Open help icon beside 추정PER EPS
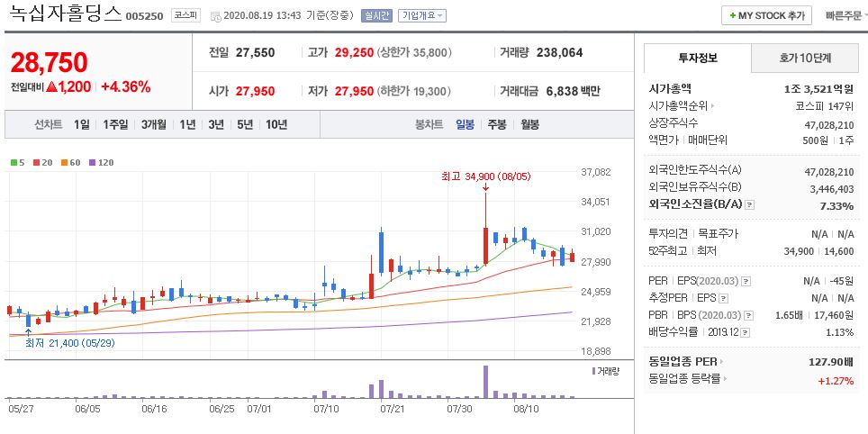 (724, 298)
